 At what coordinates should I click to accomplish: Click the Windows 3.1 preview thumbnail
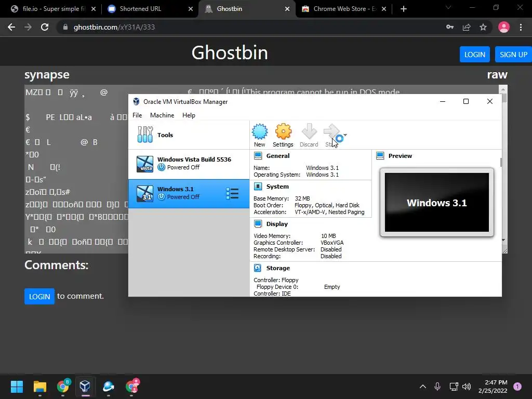436,202
